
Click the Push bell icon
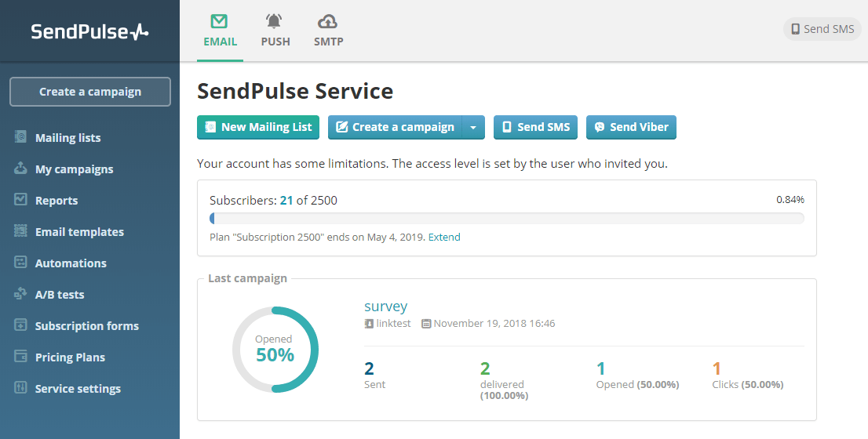coord(273,22)
